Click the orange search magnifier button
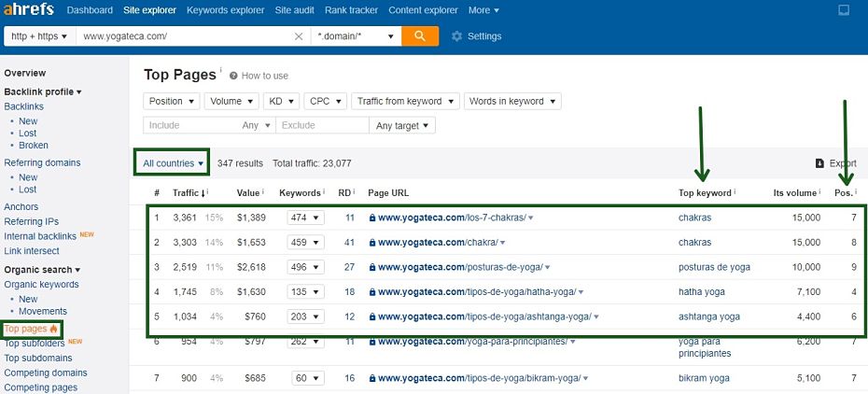The width and height of the screenshot is (868, 394). click(420, 36)
